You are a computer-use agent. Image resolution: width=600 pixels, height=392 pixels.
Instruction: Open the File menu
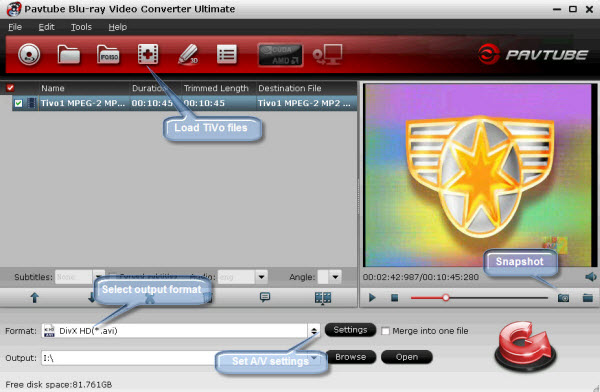[15, 27]
